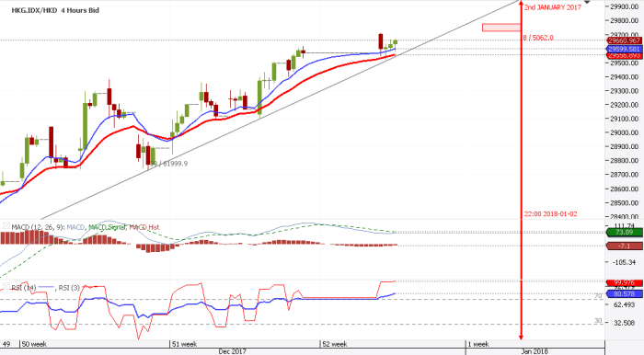Click the '51 week' time axis label
Image resolution: width=644 pixels, height=355 pixels.
point(184,344)
